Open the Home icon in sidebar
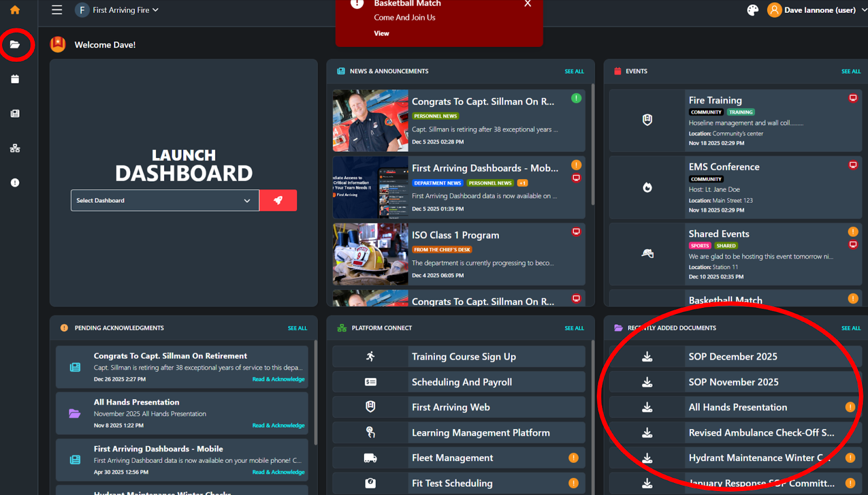868x495 pixels. point(15,10)
